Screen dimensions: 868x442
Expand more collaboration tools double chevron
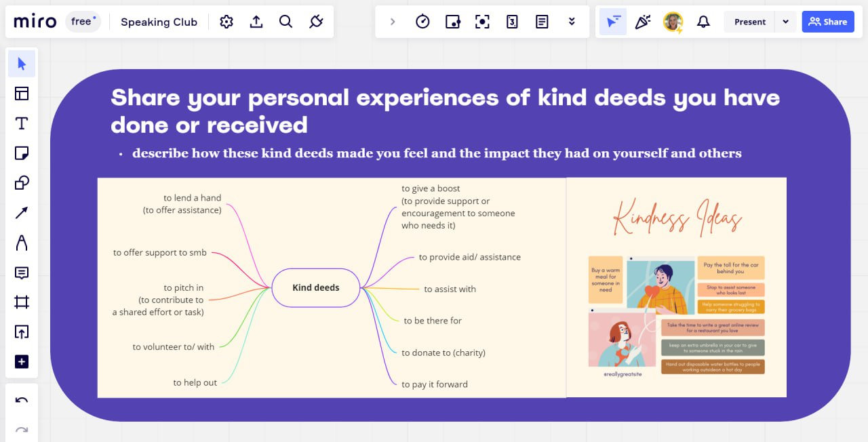tap(572, 22)
